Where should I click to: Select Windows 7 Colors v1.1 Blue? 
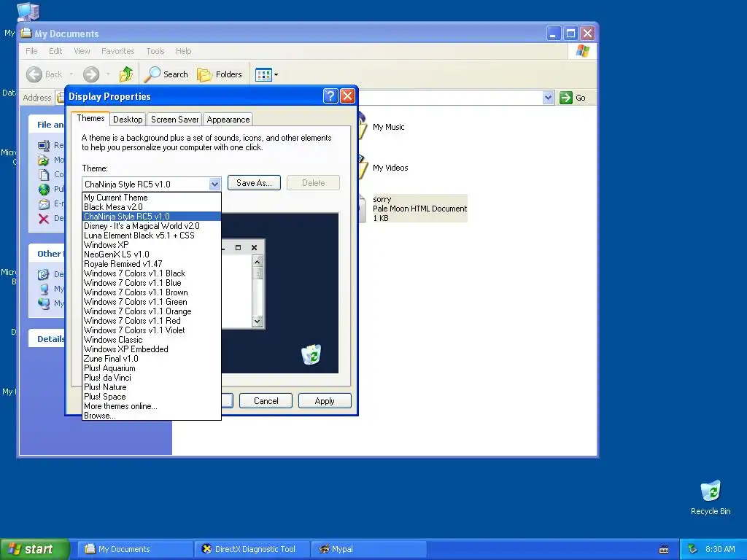coord(152,283)
